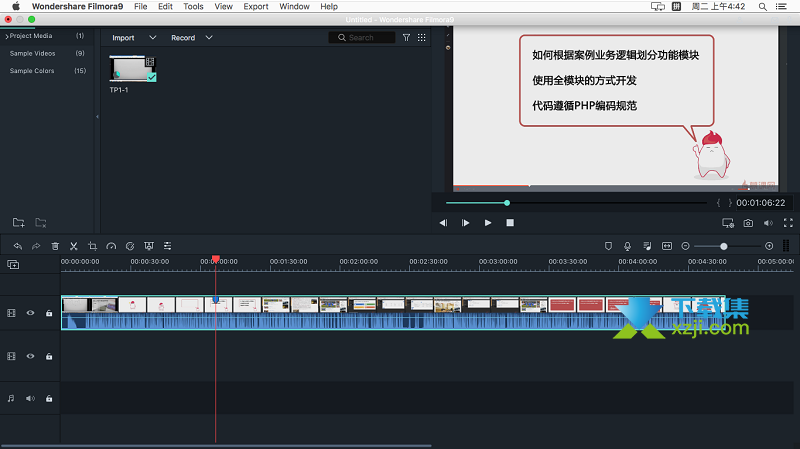The width and height of the screenshot is (800, 449).
Task: Open the Record dropdown arrow
Action: tap(209, 38)
